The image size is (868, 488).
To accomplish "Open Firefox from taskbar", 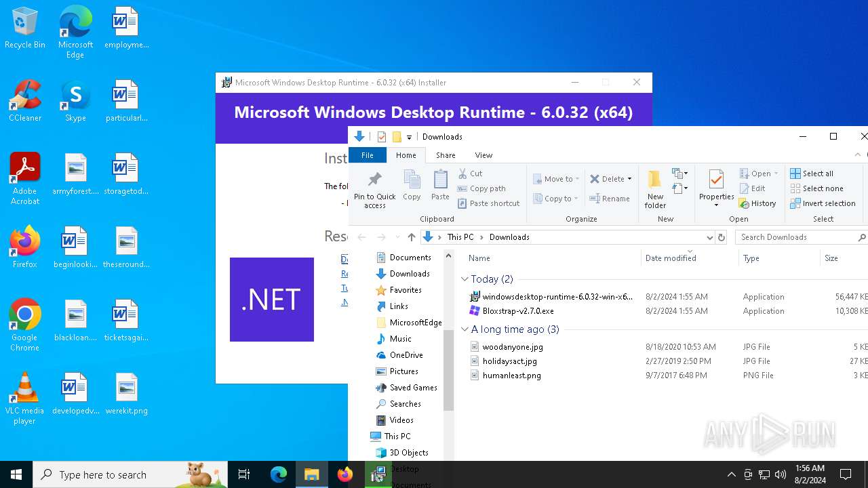I will click(345, 474).
